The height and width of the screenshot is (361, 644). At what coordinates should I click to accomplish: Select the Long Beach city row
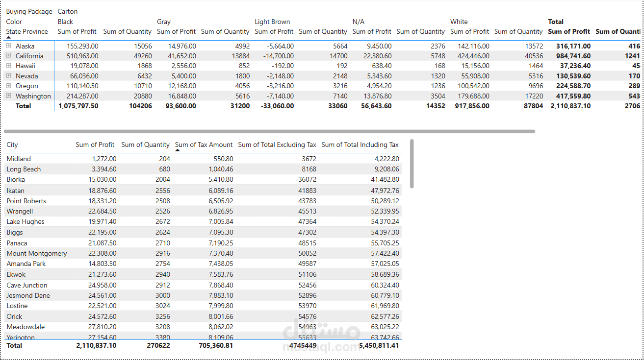click(x=203, y=169)
